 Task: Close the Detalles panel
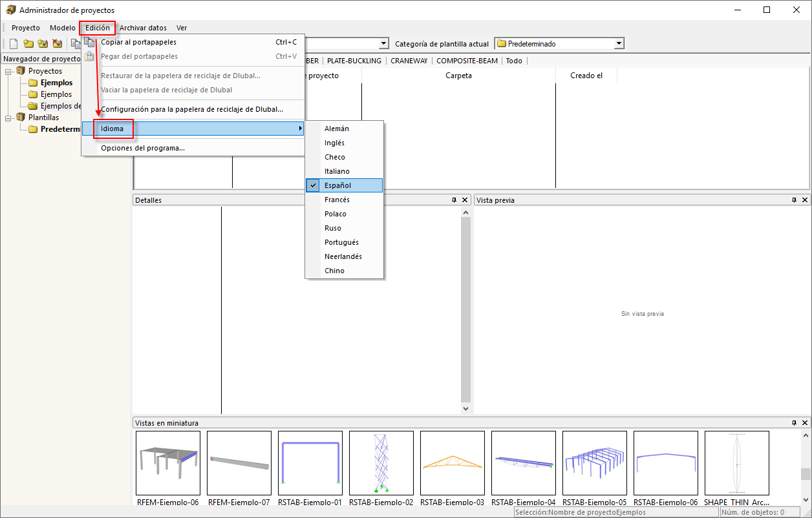point(465,200)
